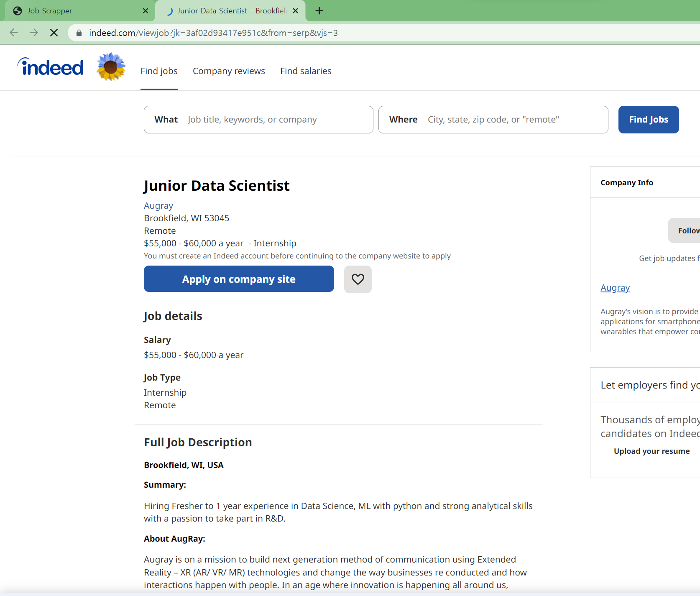Close the Job Scrapper tab
700x596 pixels.
[x=146, y=11]
